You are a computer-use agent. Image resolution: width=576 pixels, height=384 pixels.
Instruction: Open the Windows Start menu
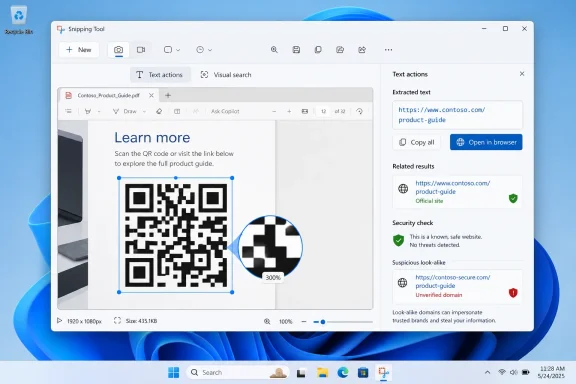[173, 373]
